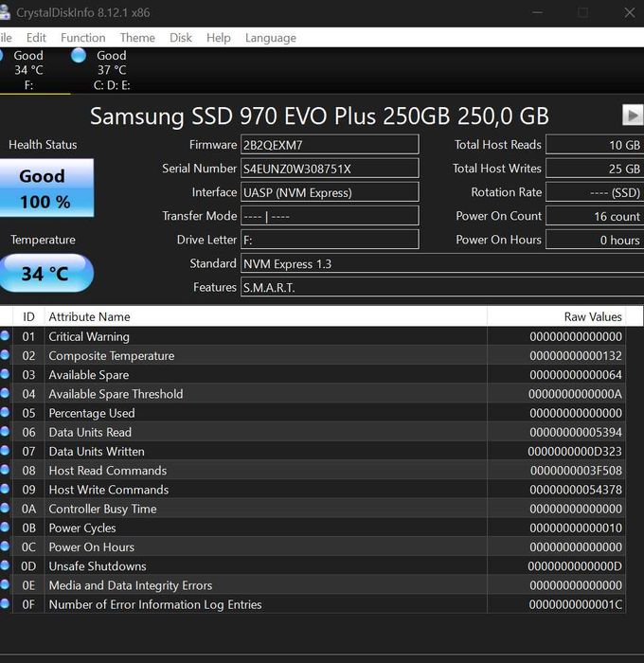Image resolution: width=644 pixels, height=663 pixels.
Task: Select Media and Data Integrity Errors attribute name
Action: point(131,585)
